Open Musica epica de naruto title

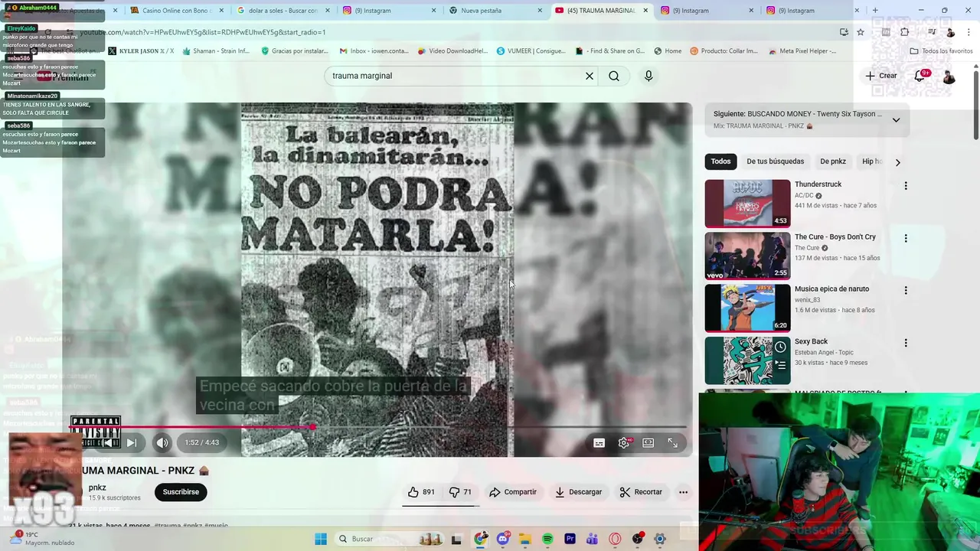click(831, 289)
